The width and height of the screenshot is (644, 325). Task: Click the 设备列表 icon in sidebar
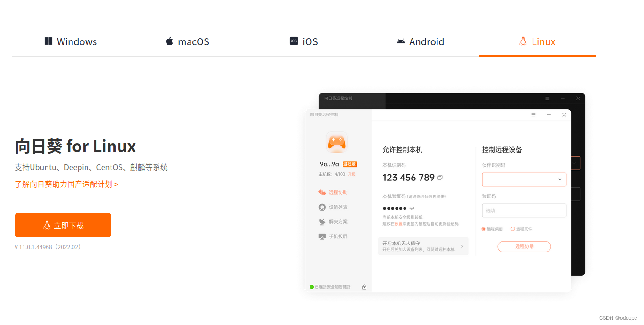322,207
